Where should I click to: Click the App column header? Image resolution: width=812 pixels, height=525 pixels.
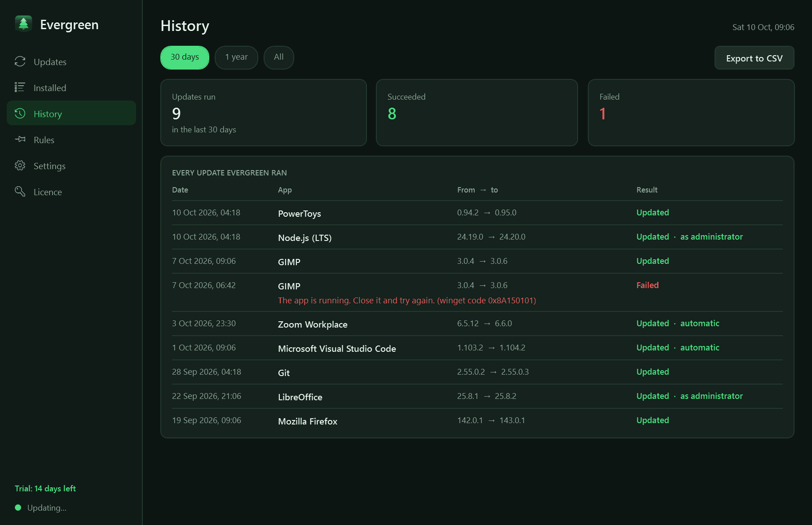(285, 190)
